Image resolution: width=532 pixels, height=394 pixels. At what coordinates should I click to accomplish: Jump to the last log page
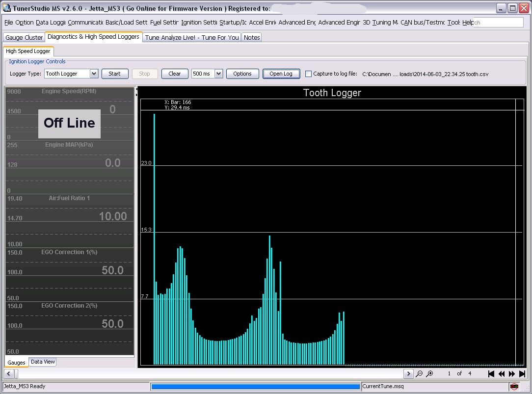tap(522, 374)
